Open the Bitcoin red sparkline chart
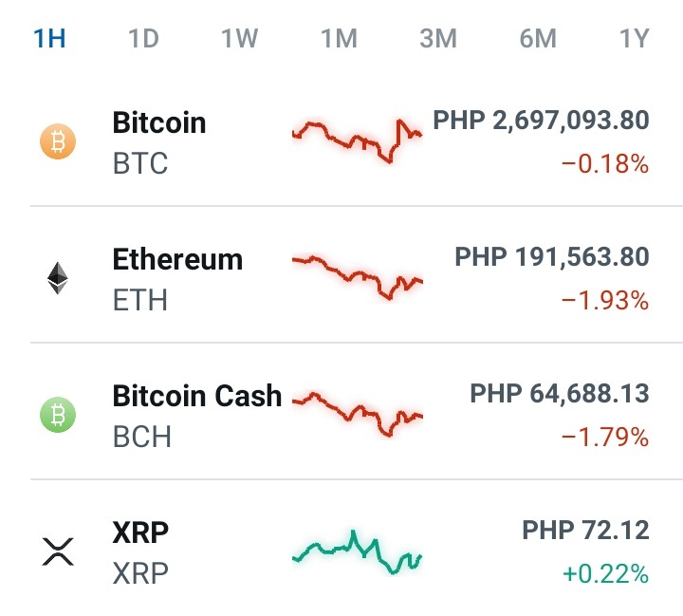The height and width of the screenshot is (616, 683). coord(358,140)
